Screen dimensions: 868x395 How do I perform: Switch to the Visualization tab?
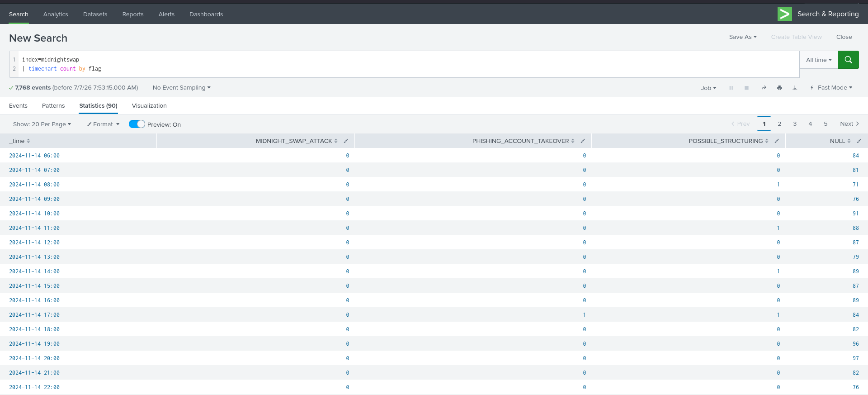[x=149, y=105]
